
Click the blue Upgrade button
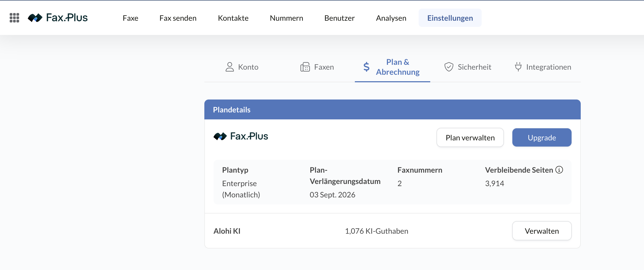(542, 137)
